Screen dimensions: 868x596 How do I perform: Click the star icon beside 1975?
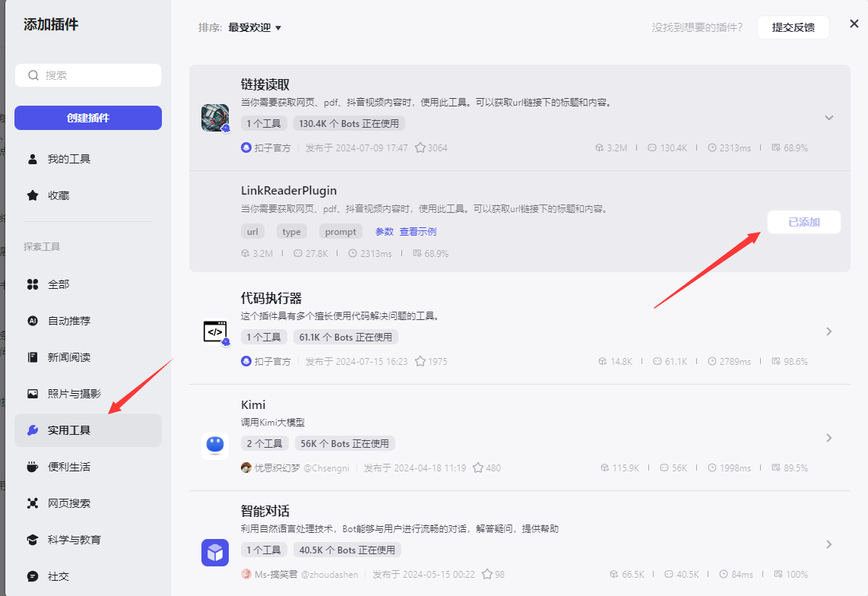(x=420, y=362)
